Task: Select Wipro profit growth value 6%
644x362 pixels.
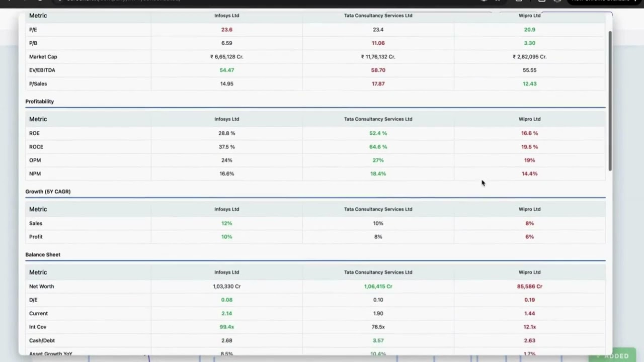Action: [530, 237]
